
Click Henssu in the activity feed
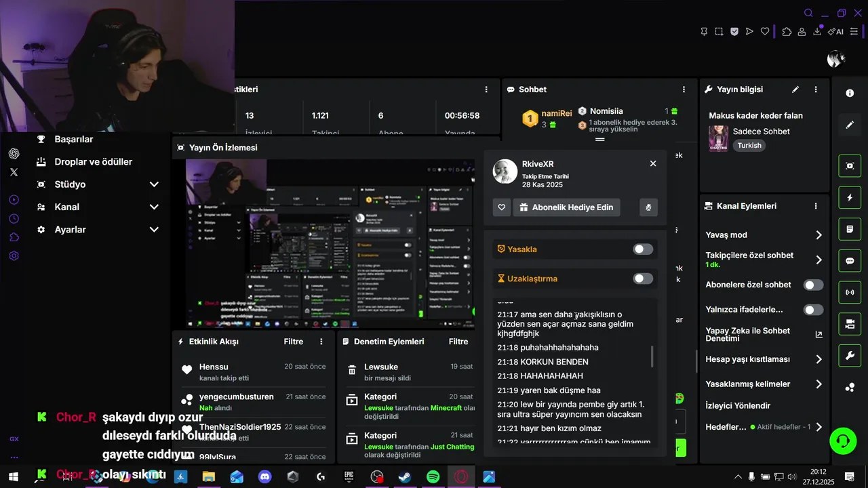[x=214, y=367]
